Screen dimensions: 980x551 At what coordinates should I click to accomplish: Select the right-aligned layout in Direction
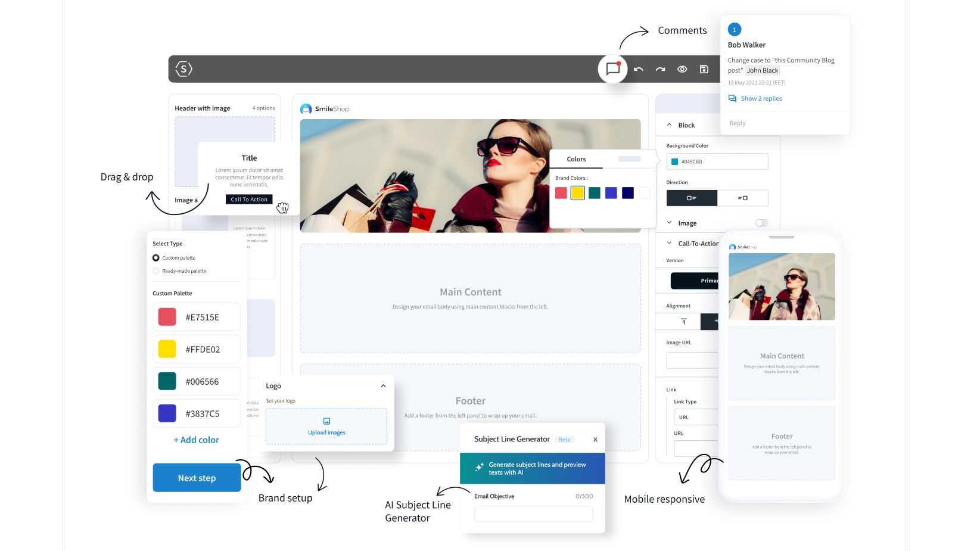click(743, 198)
